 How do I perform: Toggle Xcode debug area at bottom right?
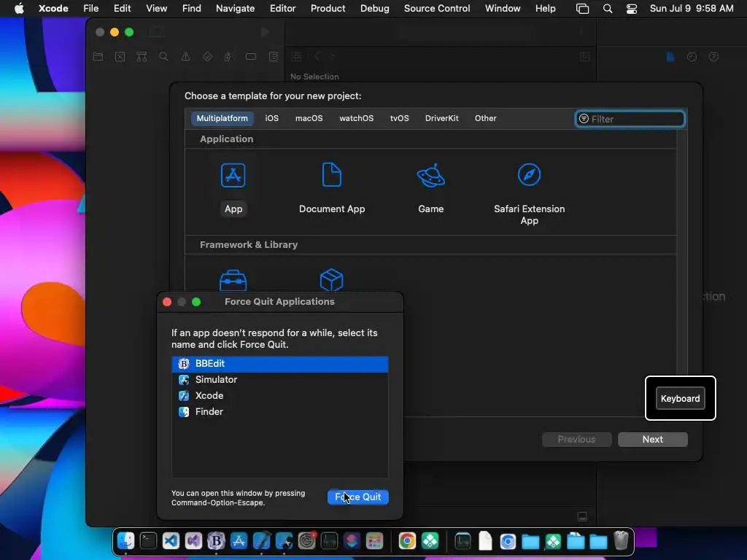pyautogui.click(x=582, y=517)
